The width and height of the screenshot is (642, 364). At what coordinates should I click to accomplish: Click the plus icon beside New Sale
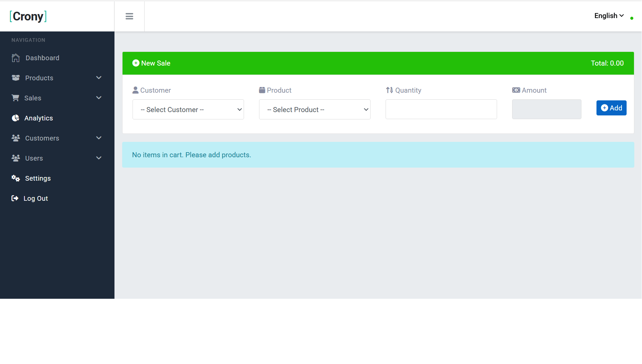[136, 63]
